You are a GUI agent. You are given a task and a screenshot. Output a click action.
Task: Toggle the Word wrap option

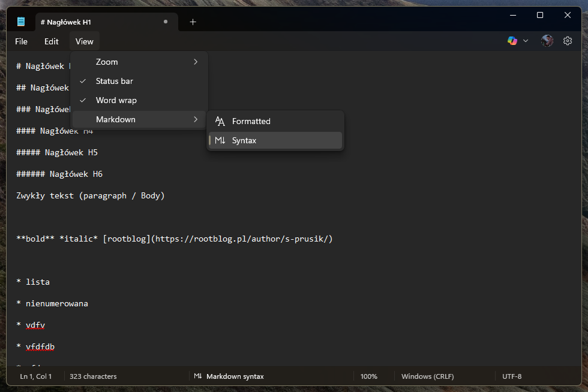[x=116, y=100]
